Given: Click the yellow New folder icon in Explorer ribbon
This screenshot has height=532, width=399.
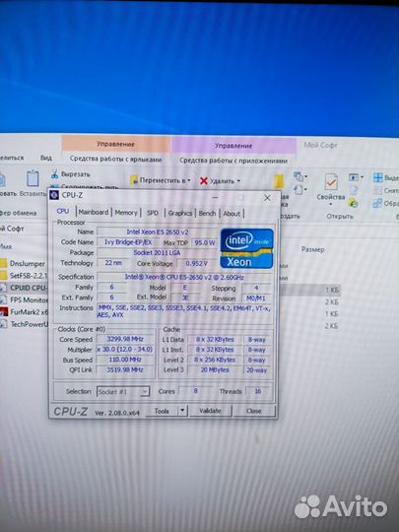Looking at the screenshot, I should [279, 182].
